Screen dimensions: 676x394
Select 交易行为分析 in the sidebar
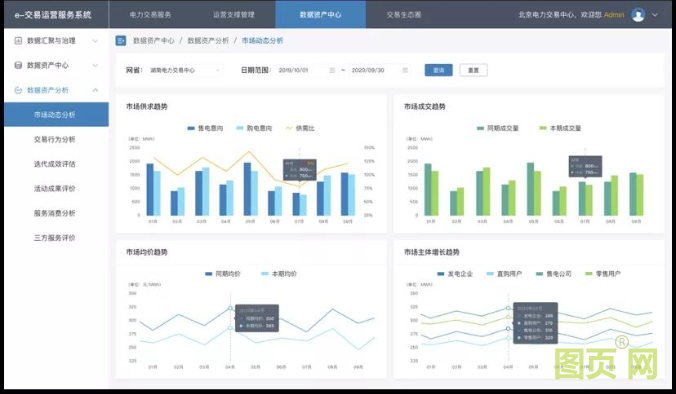click(55, 139)
